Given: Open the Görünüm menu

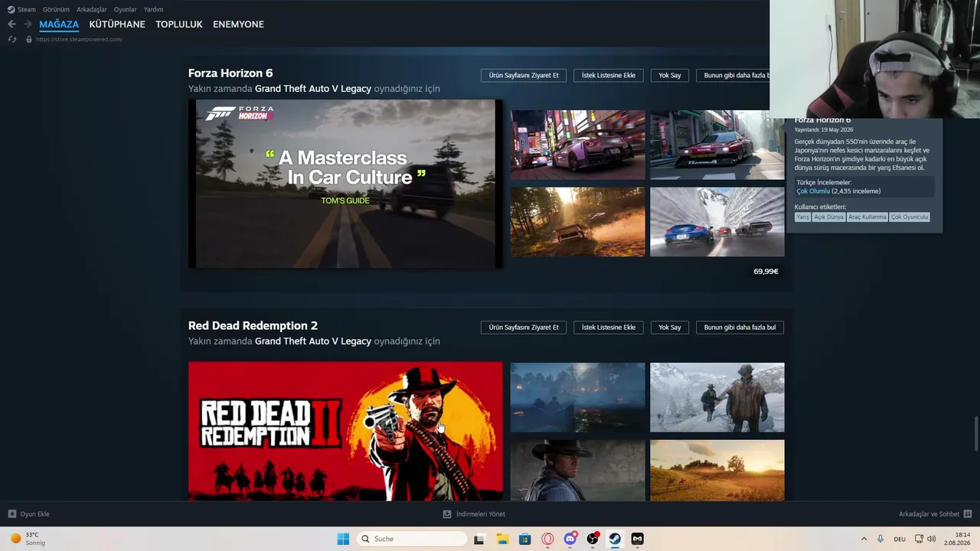Looking at the screenshot, I should coord(56,9).
